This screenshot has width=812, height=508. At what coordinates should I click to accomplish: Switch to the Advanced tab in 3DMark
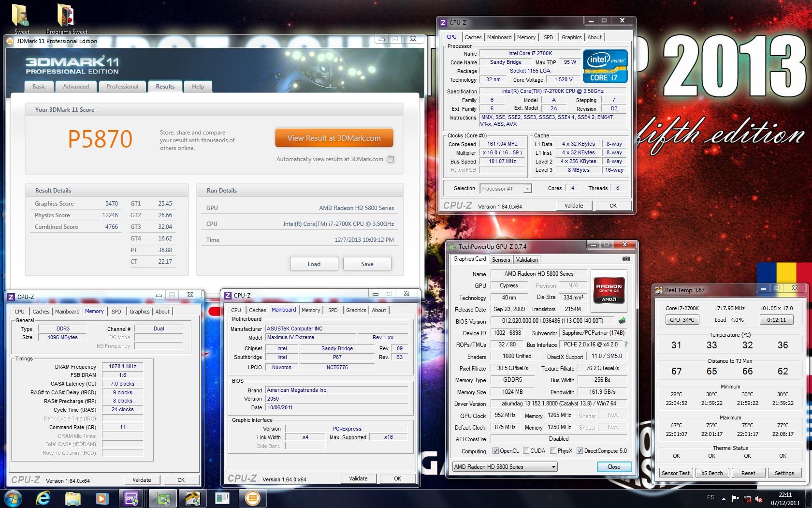(76, 87)
